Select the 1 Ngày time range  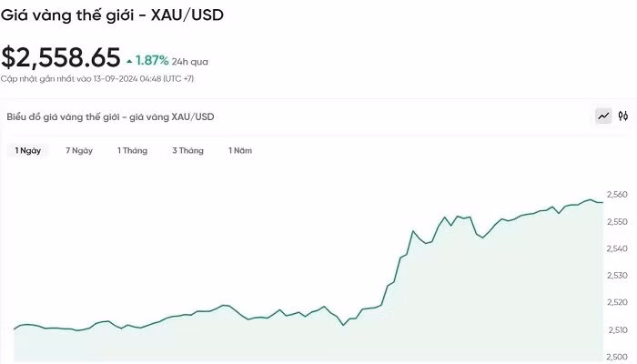tap(27, 150)
